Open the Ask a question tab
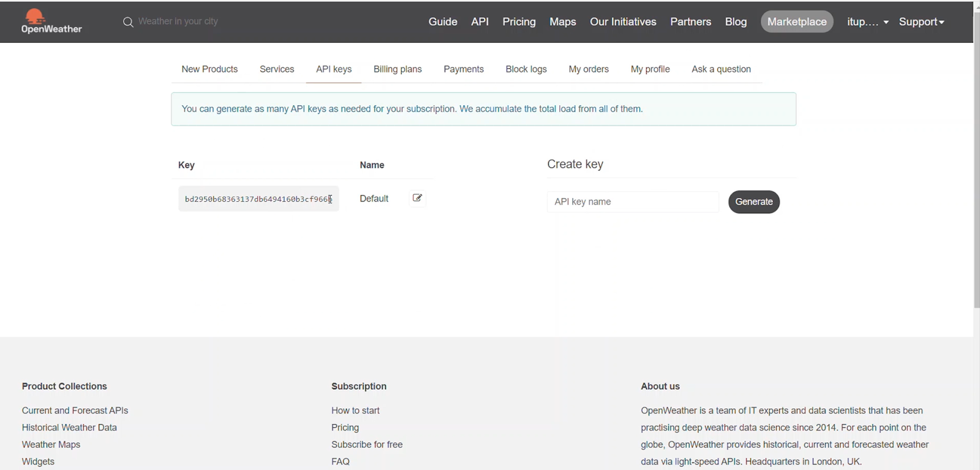980x470 pixels. pyautogui.click(x=721, y=69)
